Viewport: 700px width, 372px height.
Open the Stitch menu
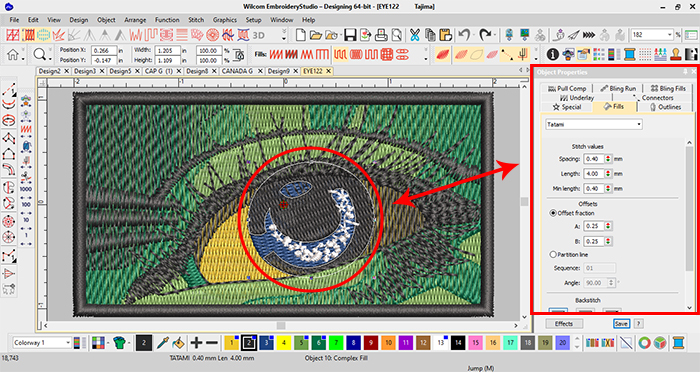click(196, 20)
